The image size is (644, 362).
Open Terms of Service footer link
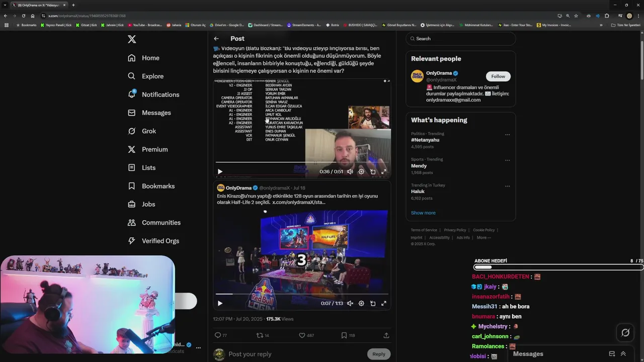pos(424,230)
